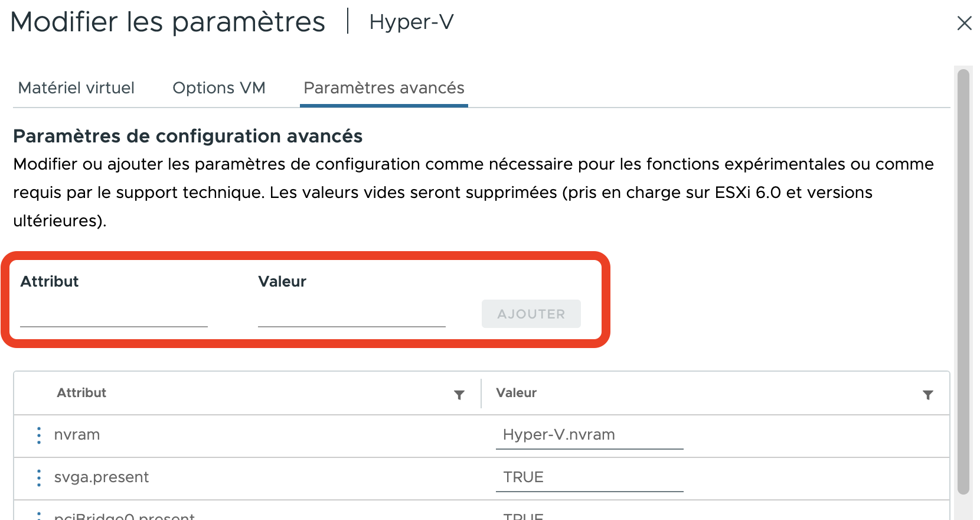Edit the svga.present TRUE value field
The height and width of the screenshot is (520, 980).
click(x=589, y=477)
